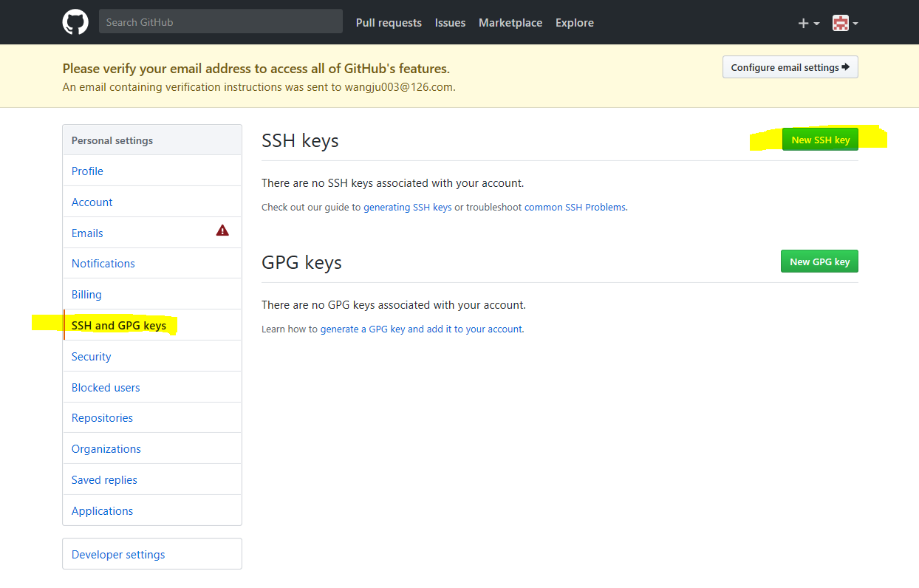Select Applications in settings sidebar
This screenshot has width=919, height=588.
coord(152,510)
